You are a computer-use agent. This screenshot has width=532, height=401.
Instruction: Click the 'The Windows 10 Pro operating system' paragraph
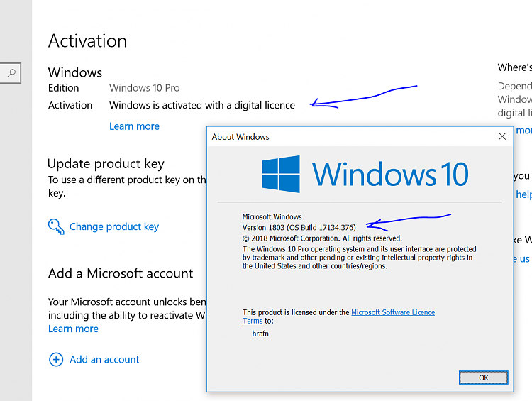(359, 258)
